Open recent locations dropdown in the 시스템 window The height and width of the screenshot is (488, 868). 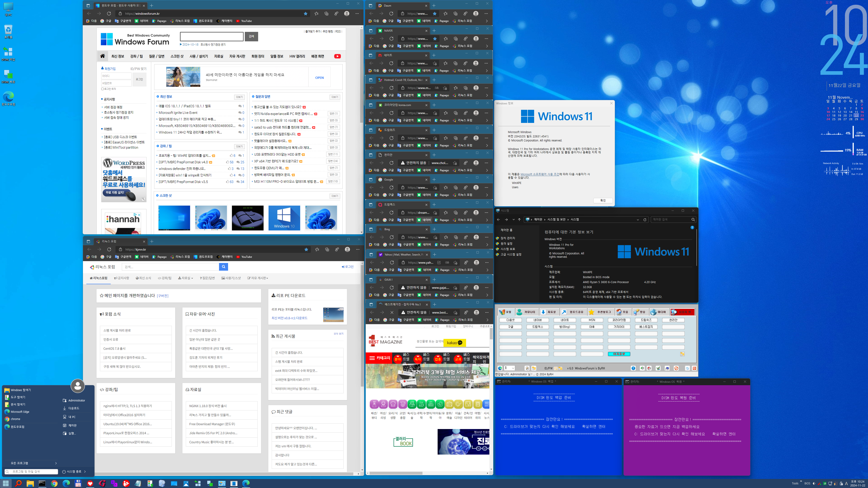point(513,220)
